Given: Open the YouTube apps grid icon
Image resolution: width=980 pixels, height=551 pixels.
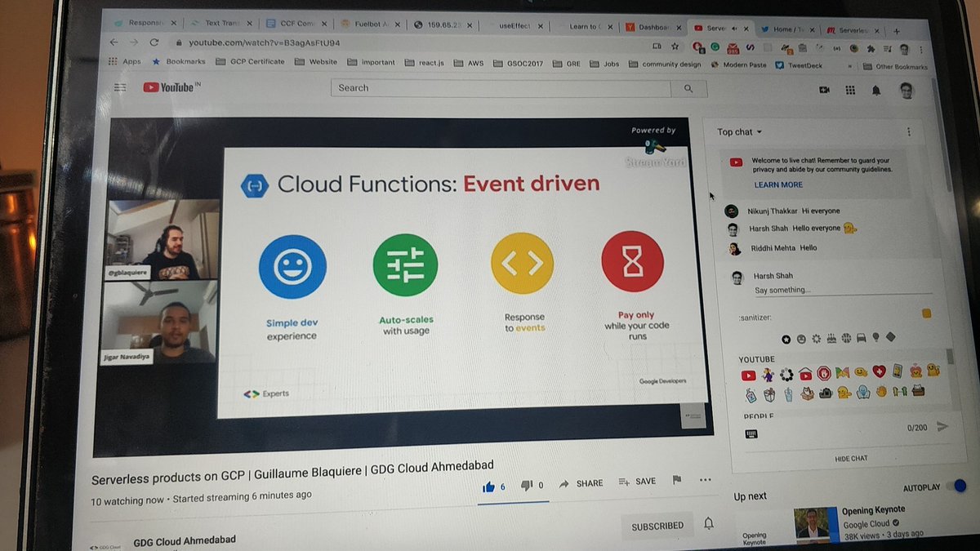Looking at the screenshot, I should (850, 90).
